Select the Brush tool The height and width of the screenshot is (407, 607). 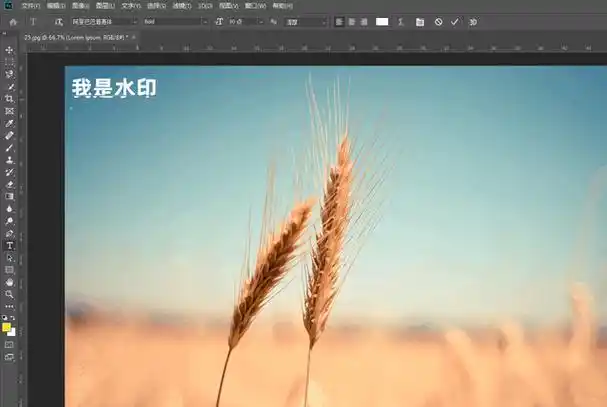(x=9, y=148)
